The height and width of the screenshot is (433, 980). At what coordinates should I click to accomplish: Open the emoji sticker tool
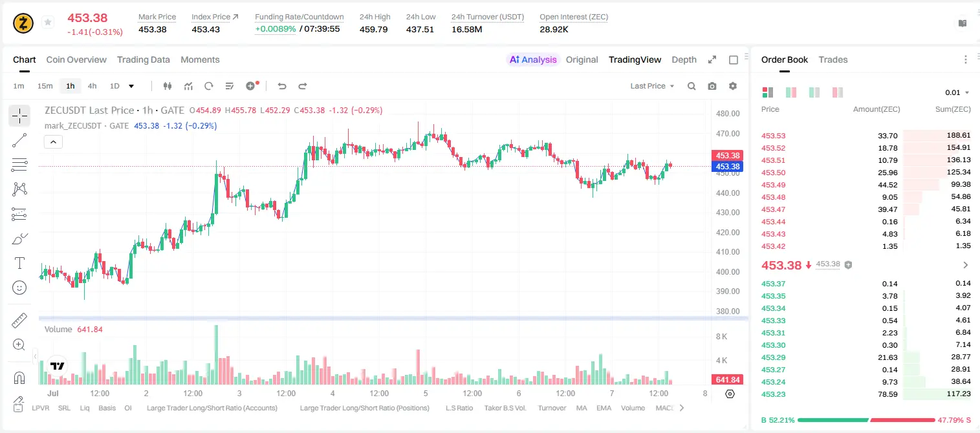[x=19, y=288]
